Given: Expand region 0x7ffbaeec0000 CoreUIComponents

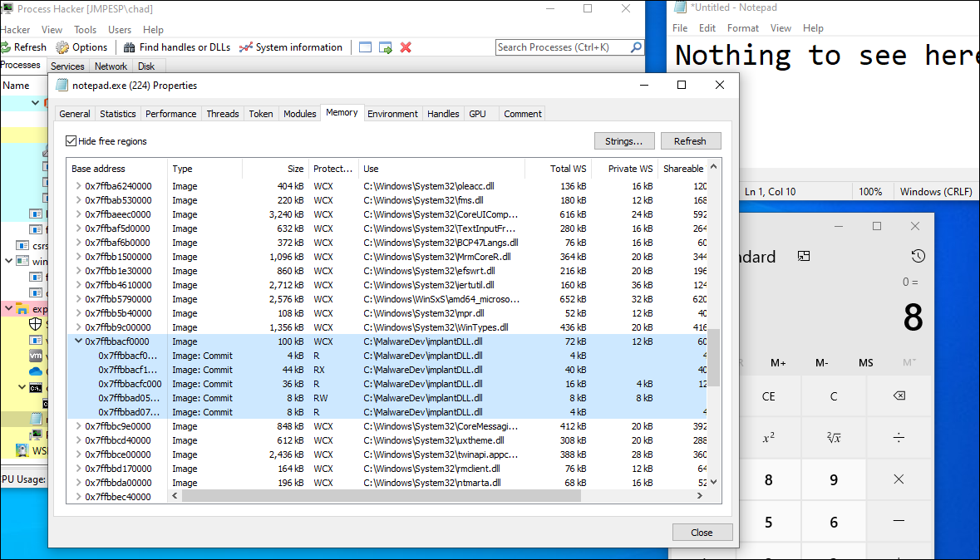Looking at the screenshot, I should [78, 214].
